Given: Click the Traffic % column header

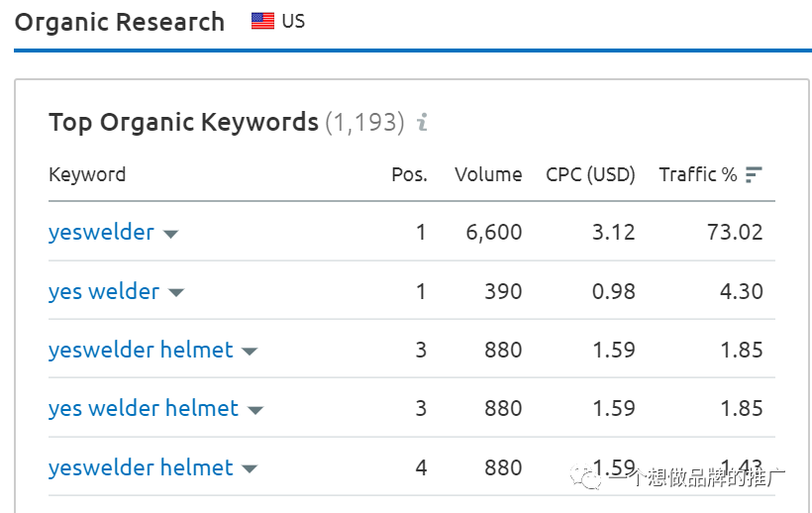Looking at the screenshot, I should tap(697, 174).
